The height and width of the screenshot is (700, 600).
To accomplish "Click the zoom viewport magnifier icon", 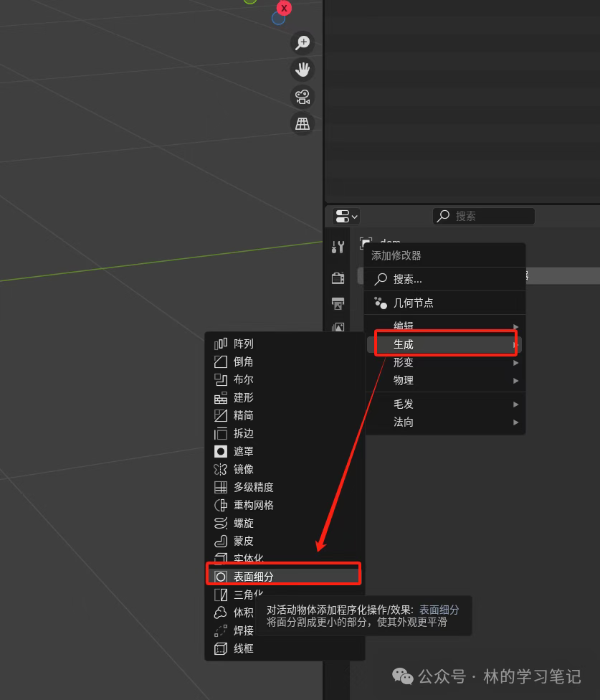I will (x=303, y=43).
